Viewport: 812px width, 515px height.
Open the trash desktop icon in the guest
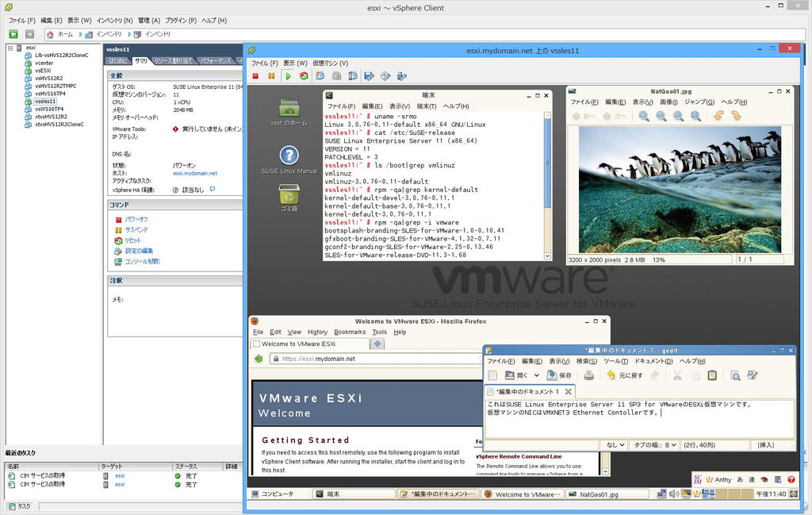click(x=289, y=198)
